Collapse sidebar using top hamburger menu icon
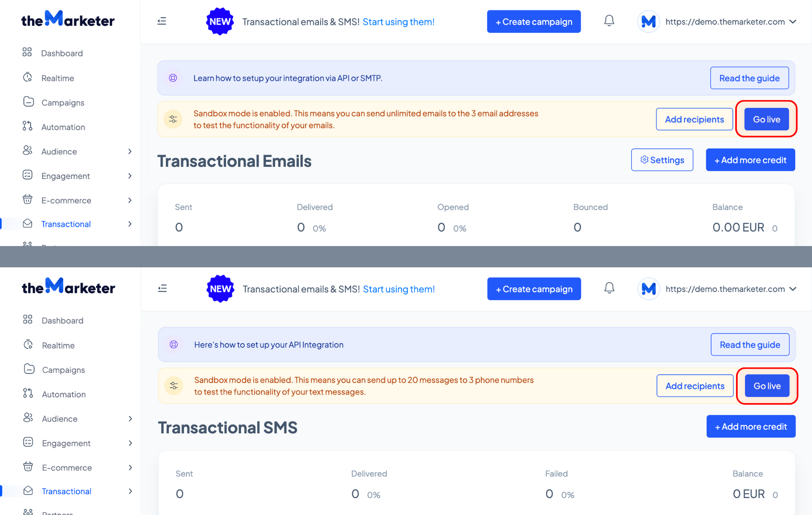The width and height of the screenshot is (812, 515). click(x=162, y=21)
